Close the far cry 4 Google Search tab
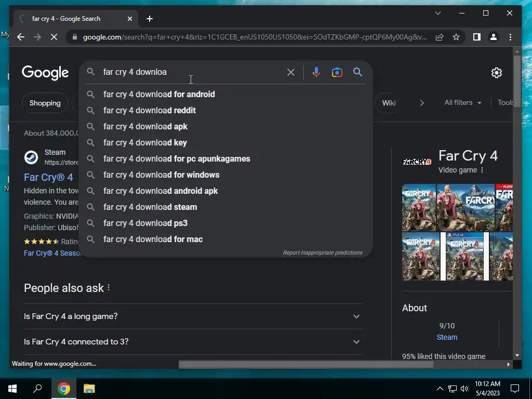Screen dimensions: 532x399 point(129,19)
